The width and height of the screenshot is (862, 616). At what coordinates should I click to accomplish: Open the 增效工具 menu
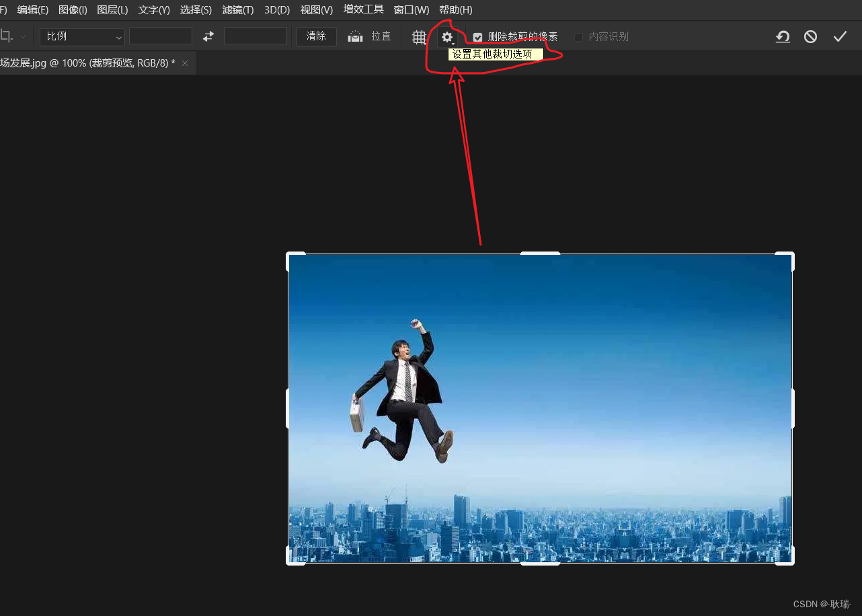point(363,9)
